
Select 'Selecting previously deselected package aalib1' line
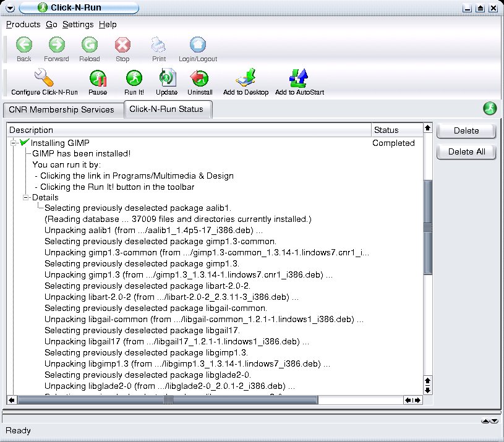pyautogui.click(x=138, y=208)
